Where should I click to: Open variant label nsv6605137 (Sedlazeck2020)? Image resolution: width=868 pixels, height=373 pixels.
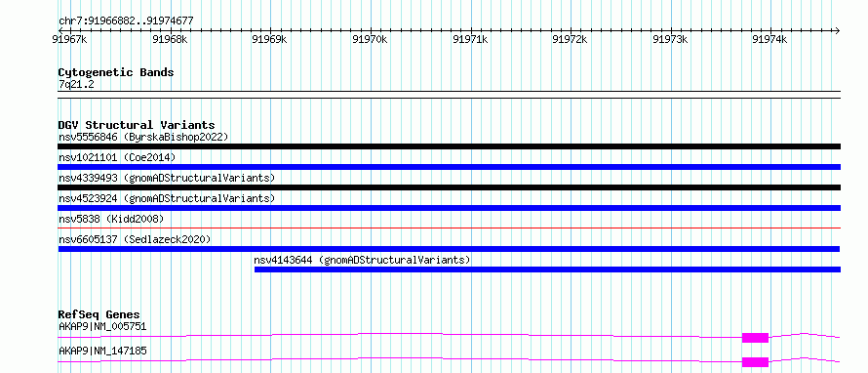135,239
